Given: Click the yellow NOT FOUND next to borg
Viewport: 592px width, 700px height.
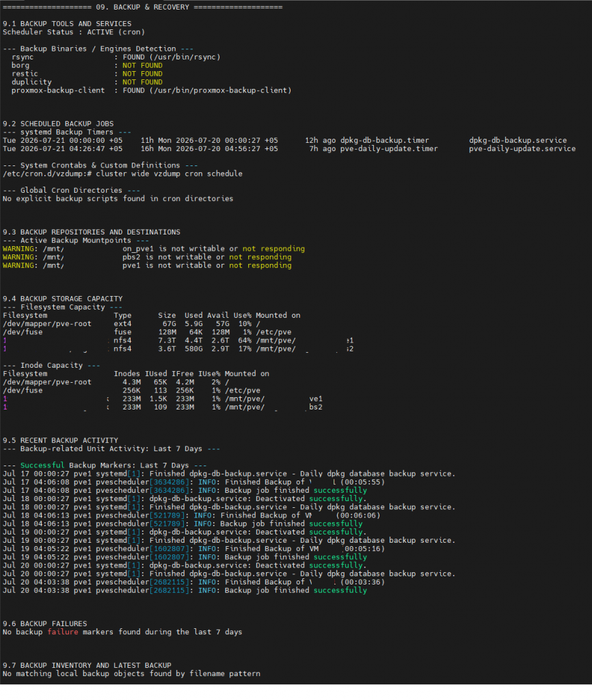Looking at the screenshot, I should pos(142,66).
